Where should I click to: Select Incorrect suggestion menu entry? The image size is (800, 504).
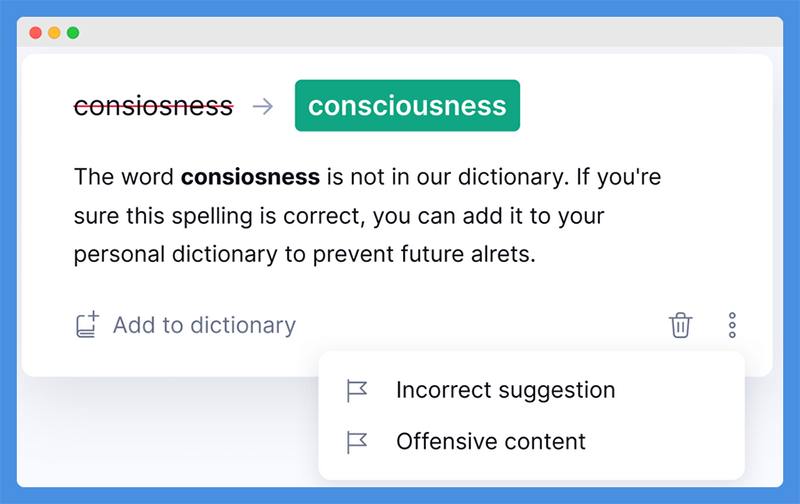(506, 390)
